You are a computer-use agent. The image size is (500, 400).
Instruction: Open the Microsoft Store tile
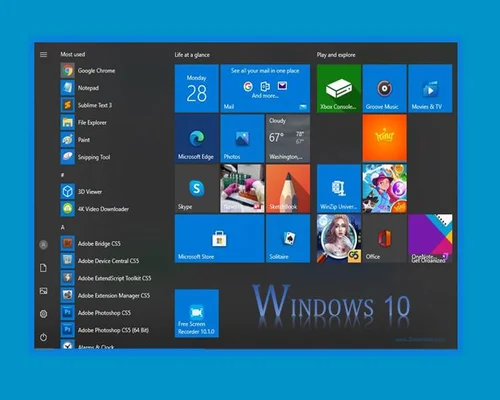[219, 238]
